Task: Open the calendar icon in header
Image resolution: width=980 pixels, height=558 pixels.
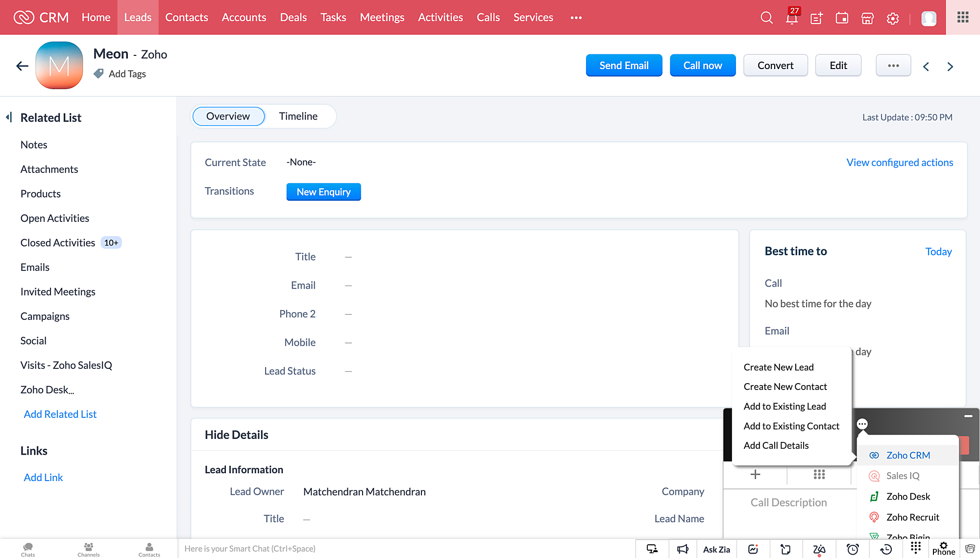Action: tap(842, 18)
